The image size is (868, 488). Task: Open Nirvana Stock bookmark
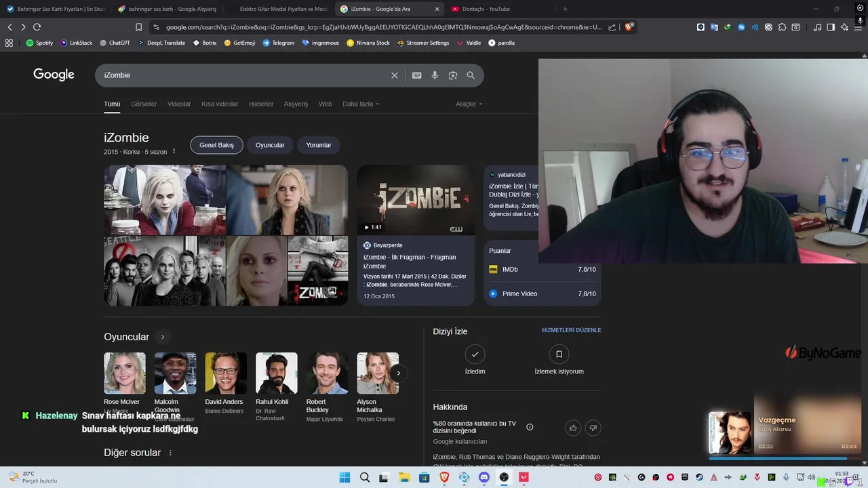click(x=368, y=43)
